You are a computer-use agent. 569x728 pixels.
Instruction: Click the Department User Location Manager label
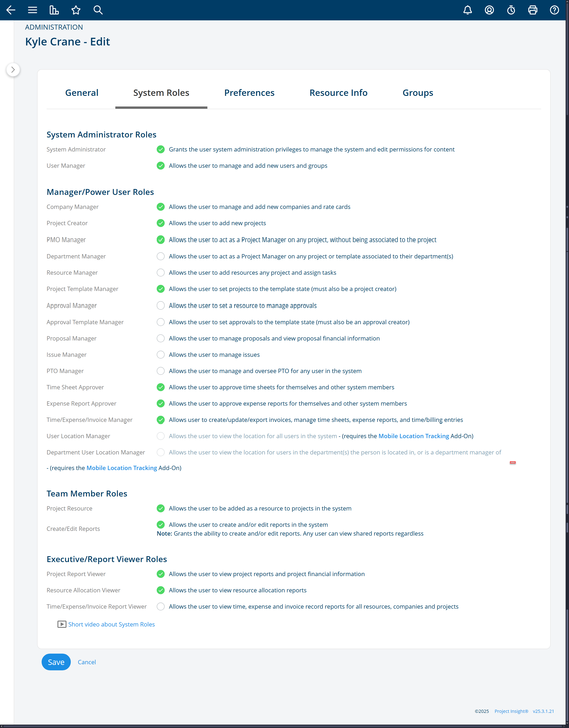point(96,452)
